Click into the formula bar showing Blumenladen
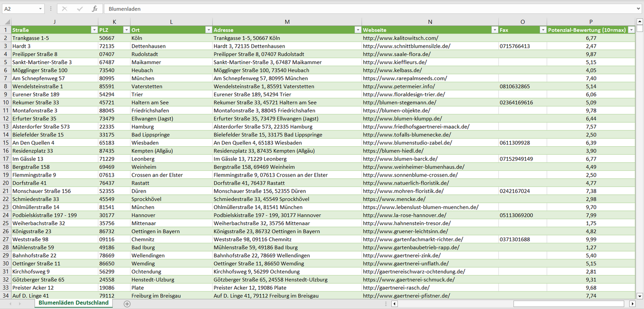This screenshot has height=309, width=644. pos(357,9)
